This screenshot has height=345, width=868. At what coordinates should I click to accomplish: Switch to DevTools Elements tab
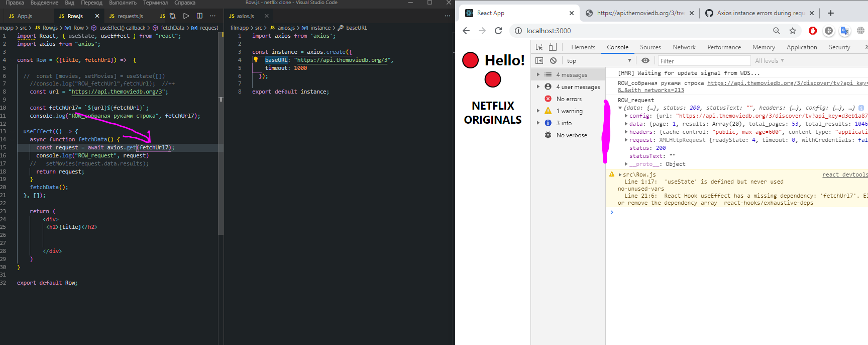point(583,47)
